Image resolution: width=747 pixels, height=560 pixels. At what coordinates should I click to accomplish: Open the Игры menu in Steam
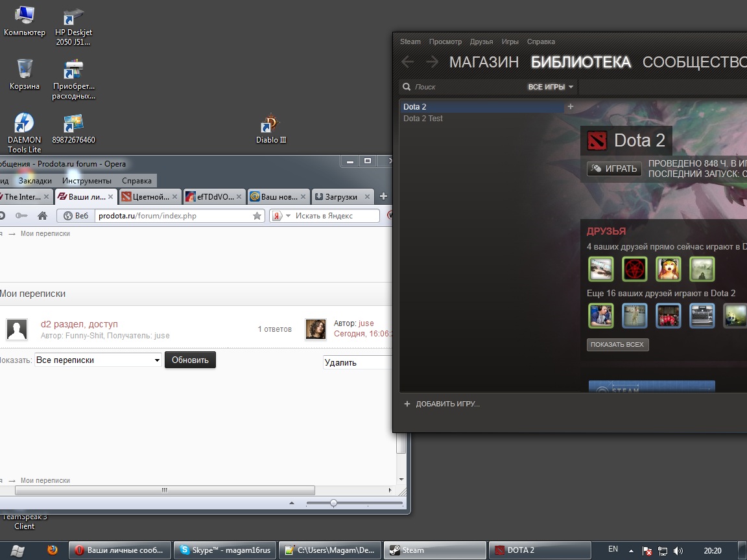pos(510,41)
